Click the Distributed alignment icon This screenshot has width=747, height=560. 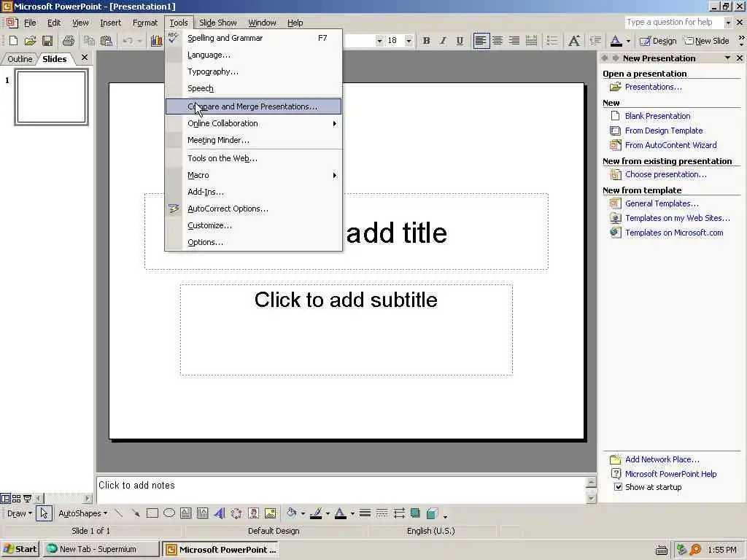(x=531, y=41)
